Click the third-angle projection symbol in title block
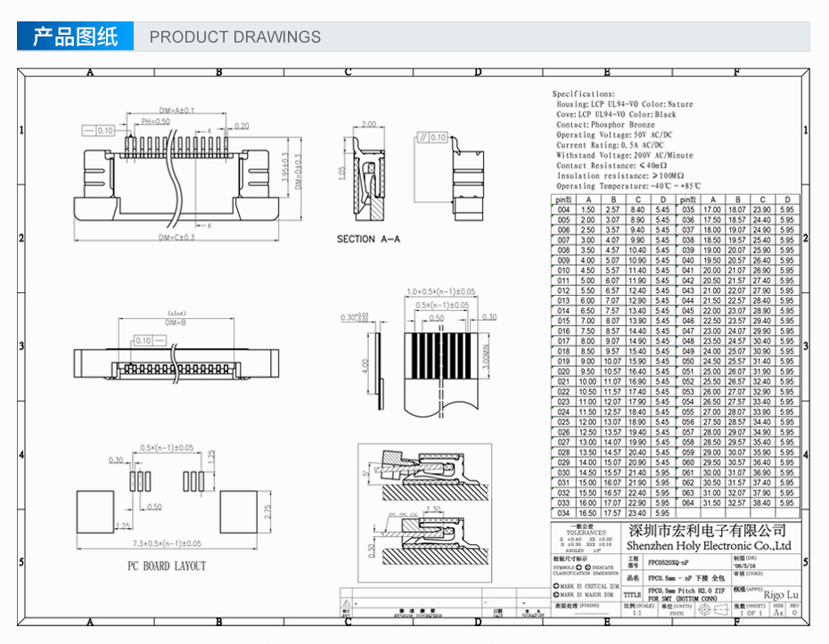 pos(714,610)
